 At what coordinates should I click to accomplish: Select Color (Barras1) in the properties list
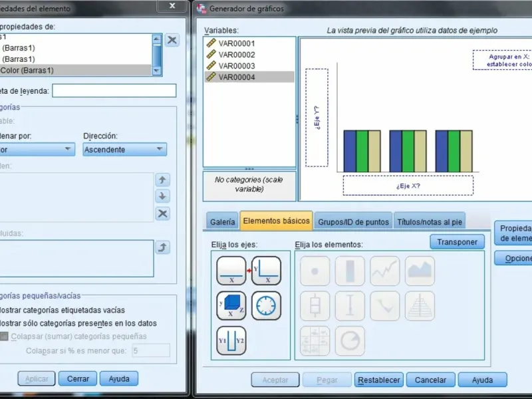(x=75, y=70)
